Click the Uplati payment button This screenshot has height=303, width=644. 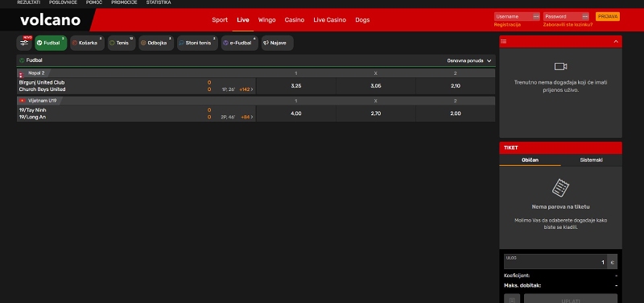click(571, 298)
